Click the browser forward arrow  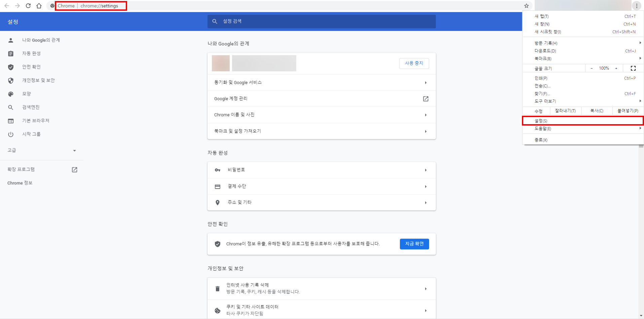[x=17, y=6]
